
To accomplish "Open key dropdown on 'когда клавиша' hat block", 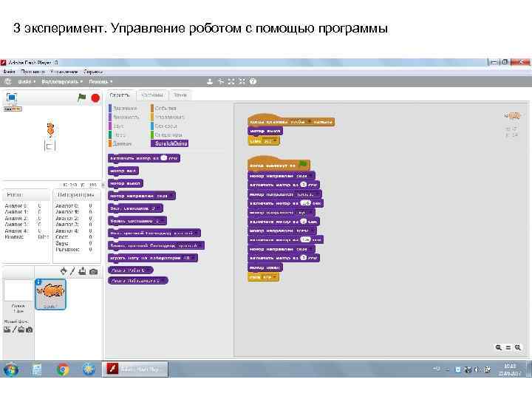I will (x=310, y=122).
